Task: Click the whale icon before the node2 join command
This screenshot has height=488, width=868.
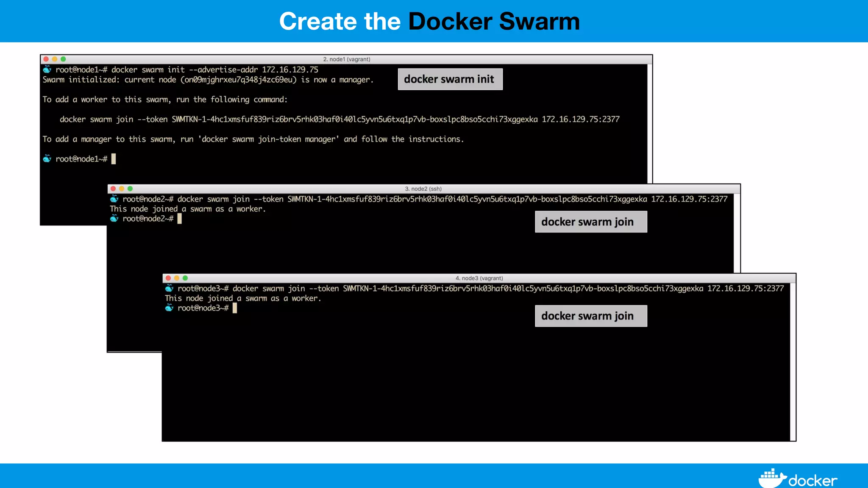Action: click(x=114, y=199)
